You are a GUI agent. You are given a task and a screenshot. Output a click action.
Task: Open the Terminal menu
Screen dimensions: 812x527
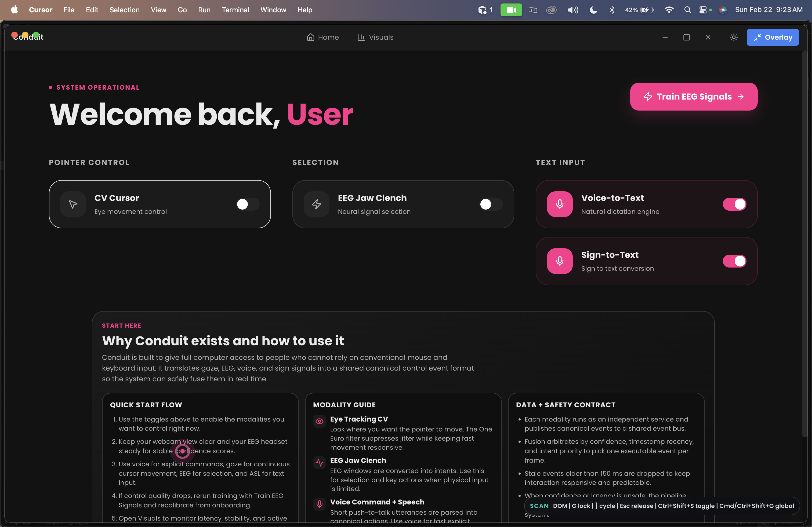tap(235, 10)
